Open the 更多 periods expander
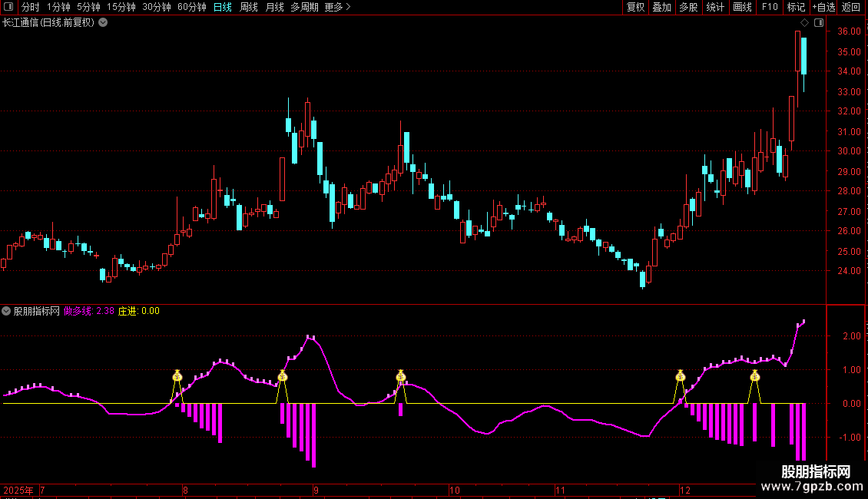Viewport: 868px width, 499px height. pos(337,8)
